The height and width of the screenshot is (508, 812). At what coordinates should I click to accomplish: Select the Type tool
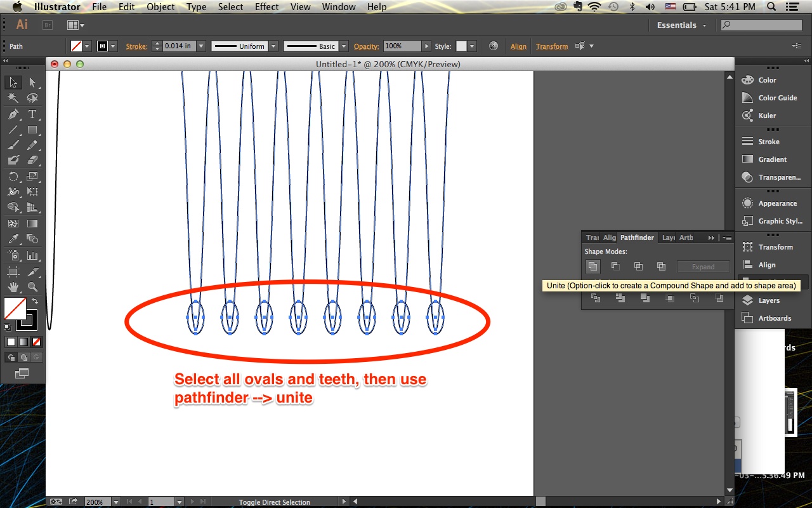[x=33, y=114]
